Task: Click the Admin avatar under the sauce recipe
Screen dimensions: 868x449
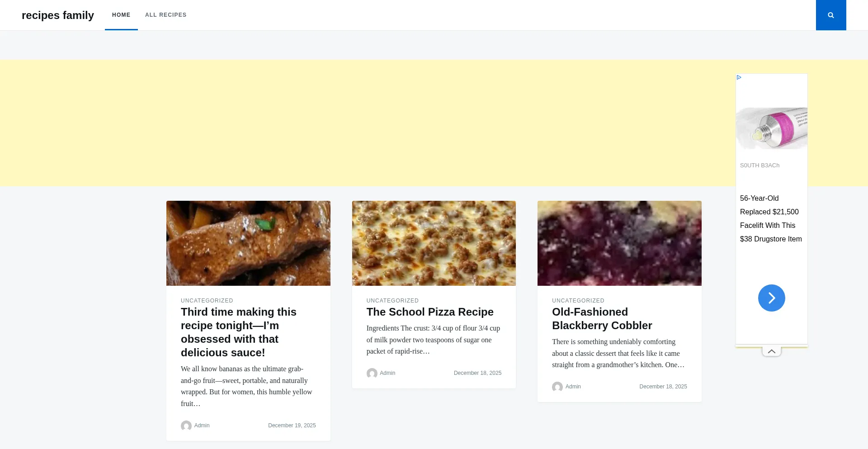Action: [186, 425]
